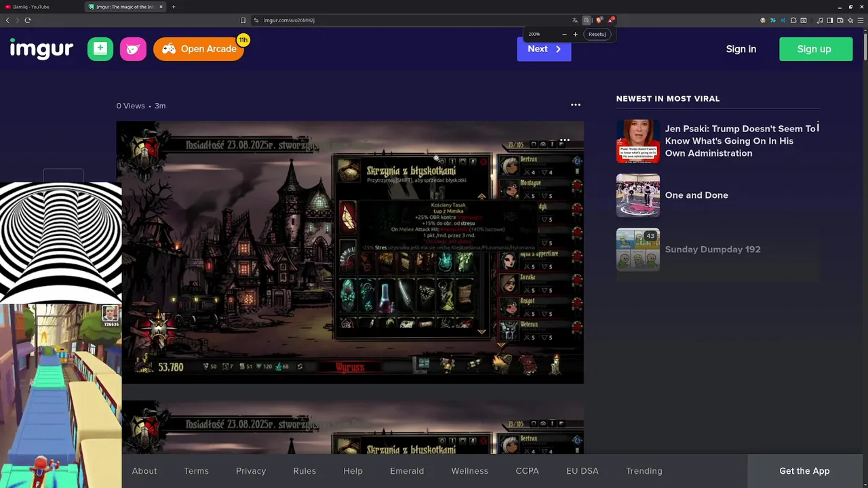The width and height of the screenshot is (868, 488).
Task: Open the CCPA footer link
Action: pos(528,471)
